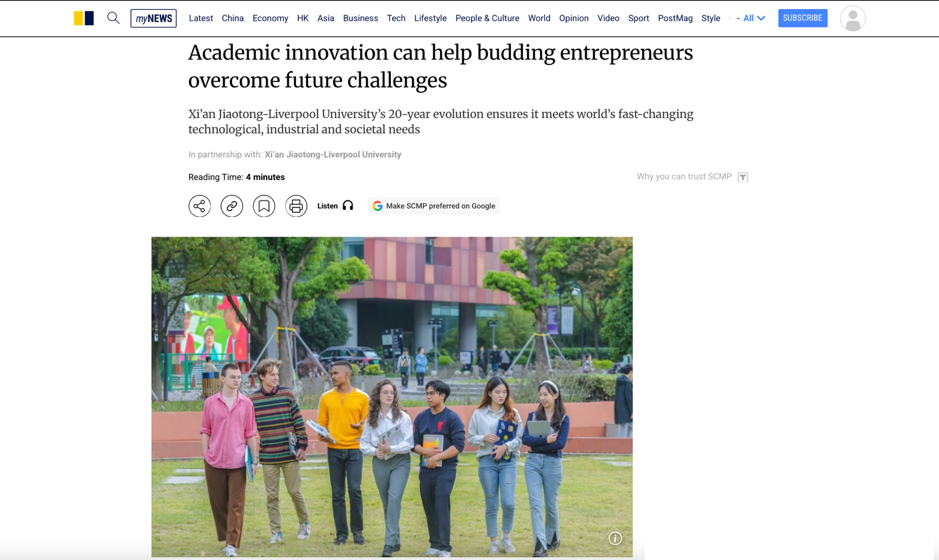Screen dimensions: 939x560
Task: Click the SCMP trust badge icon
Action: pyautogui.click(x=743, y=177)
